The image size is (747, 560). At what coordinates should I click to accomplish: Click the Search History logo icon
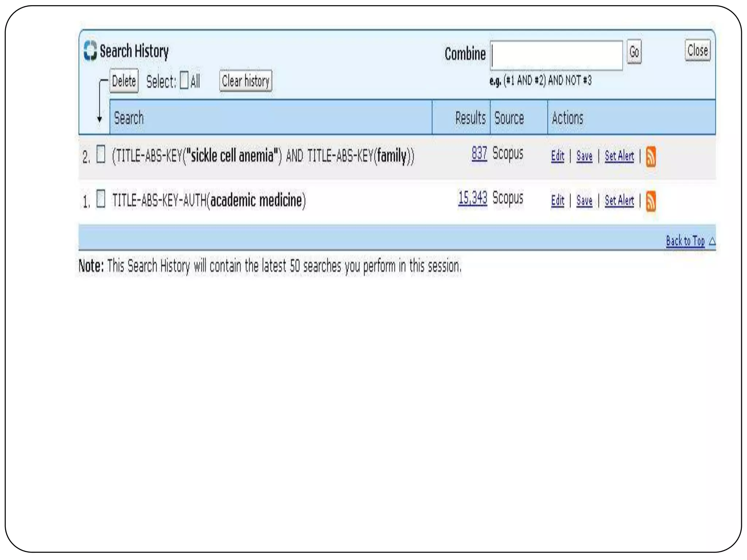pyautogui.click(x=90, y=51)
